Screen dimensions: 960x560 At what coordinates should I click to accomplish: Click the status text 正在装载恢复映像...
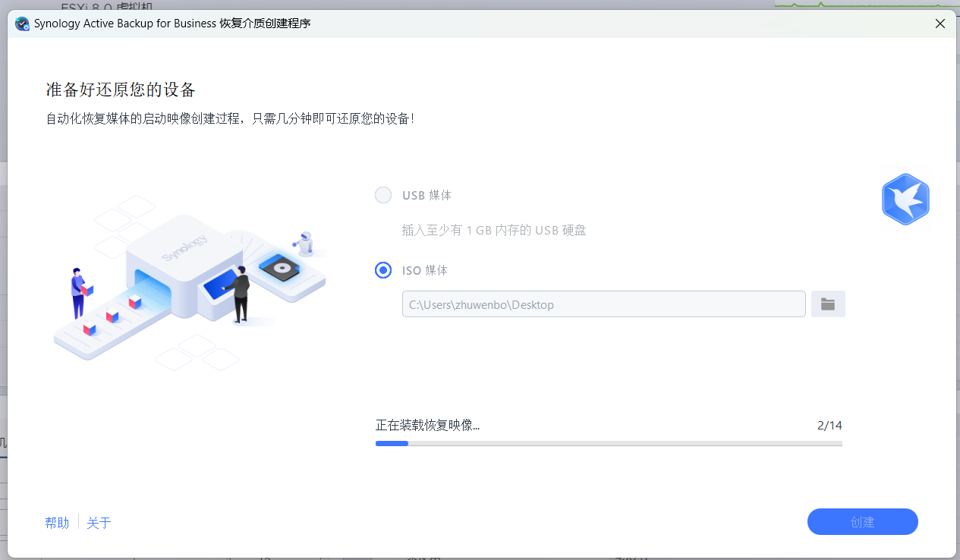428,426
